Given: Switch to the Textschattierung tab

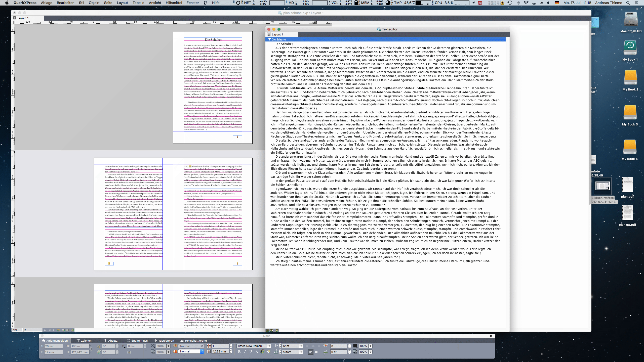Looking at the screenshot, I should (x=193, y=341).
